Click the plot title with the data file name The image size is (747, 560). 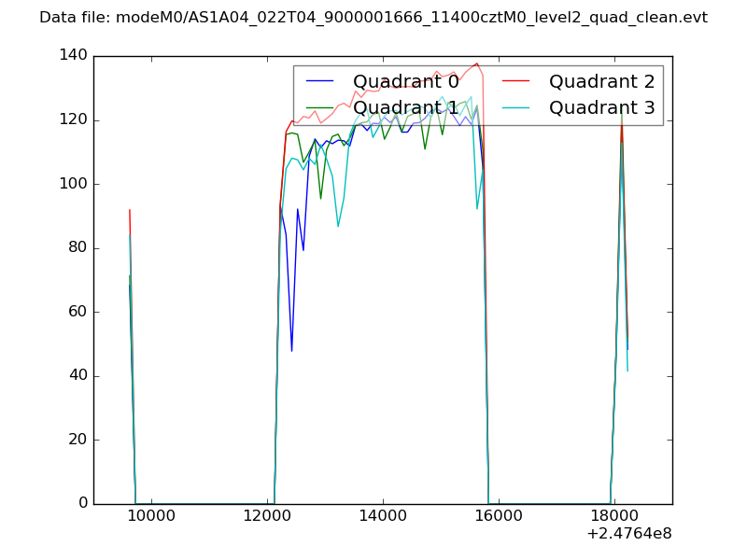pos(373,18)
